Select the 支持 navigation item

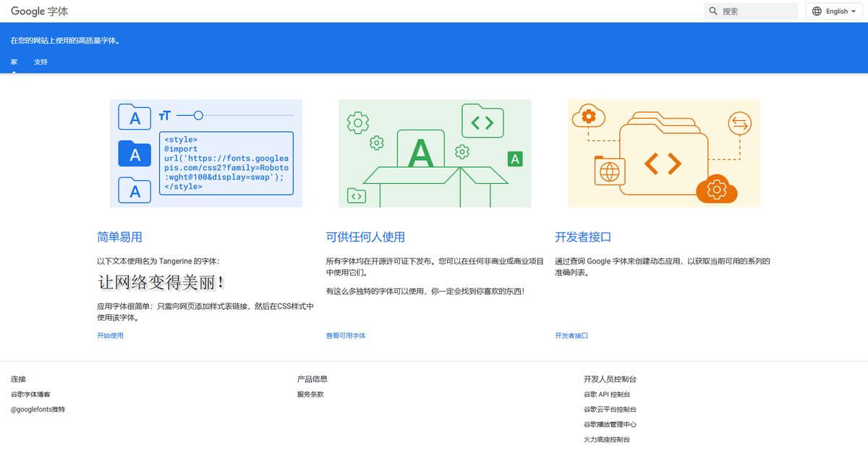coord(41,62)
